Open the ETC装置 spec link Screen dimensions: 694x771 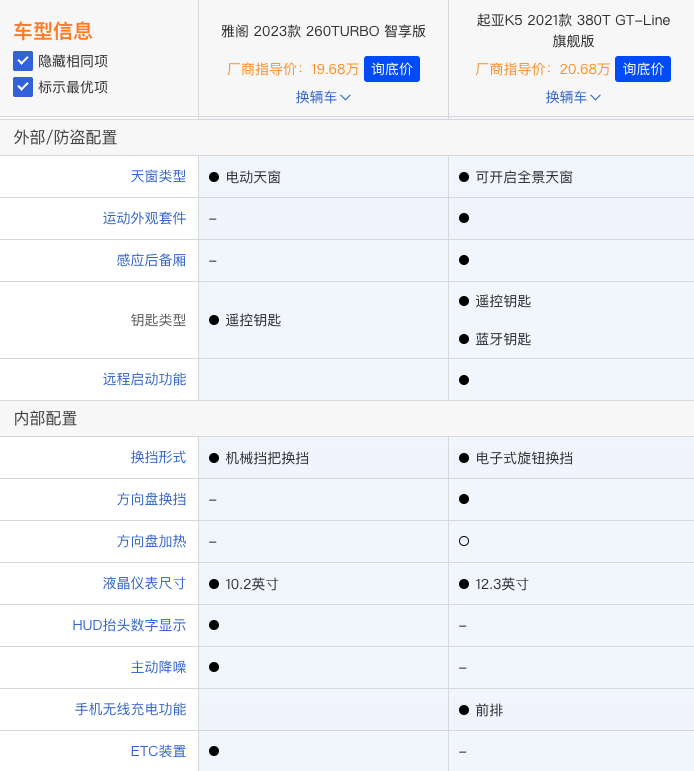(x=158, y=751)
